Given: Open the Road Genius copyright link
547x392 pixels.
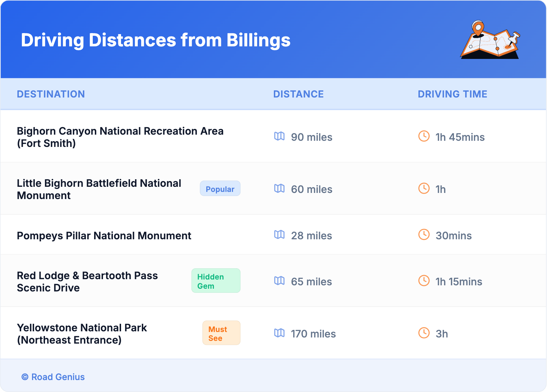Looking at the screenshot, I should click(53, 377).
